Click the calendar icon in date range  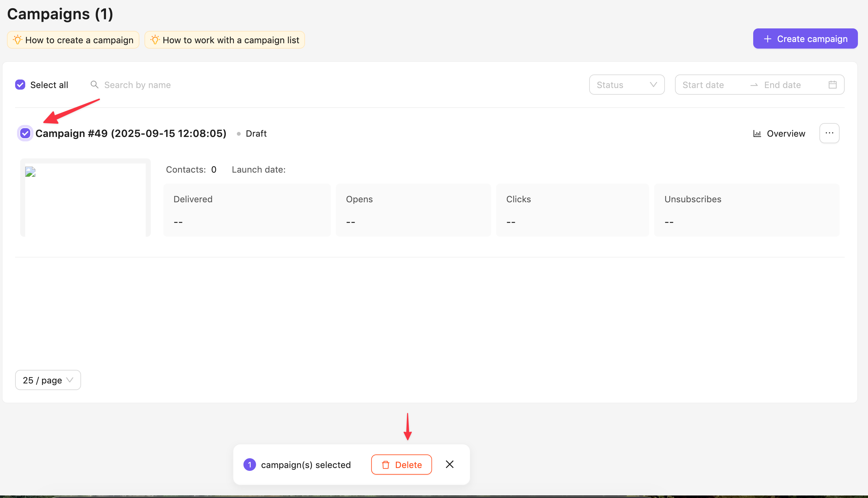(x=832, y=85)
